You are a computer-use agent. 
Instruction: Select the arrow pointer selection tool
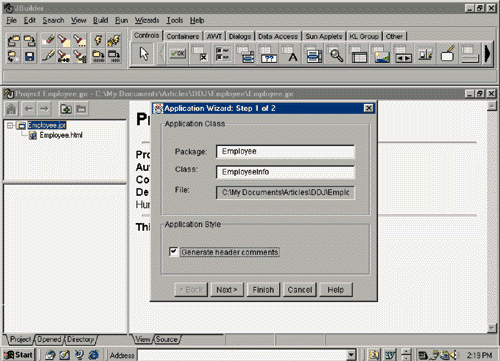point(144,54)
